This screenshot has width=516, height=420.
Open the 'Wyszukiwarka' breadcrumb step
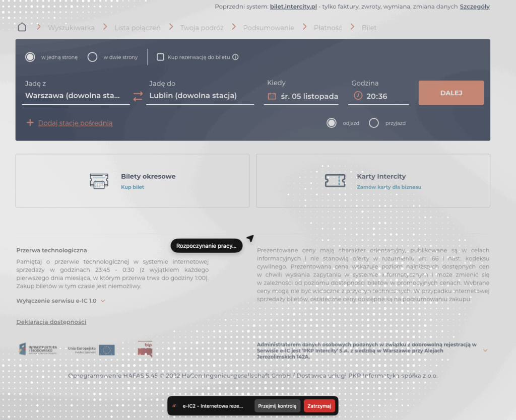click(x=71, y=28)
